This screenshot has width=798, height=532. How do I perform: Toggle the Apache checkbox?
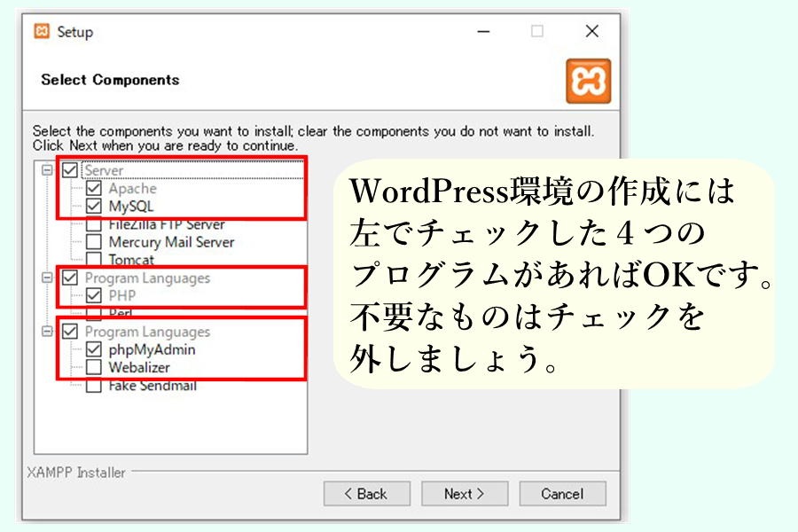(93, 189)
